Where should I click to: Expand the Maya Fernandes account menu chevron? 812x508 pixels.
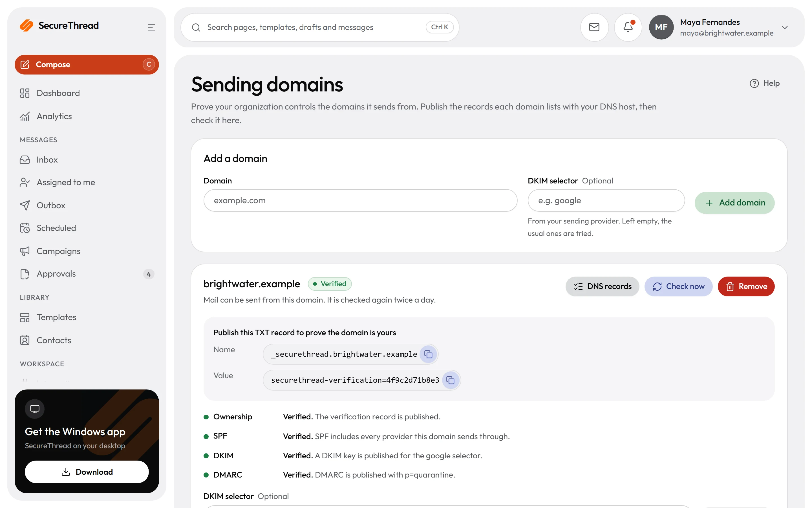(784, 28)
